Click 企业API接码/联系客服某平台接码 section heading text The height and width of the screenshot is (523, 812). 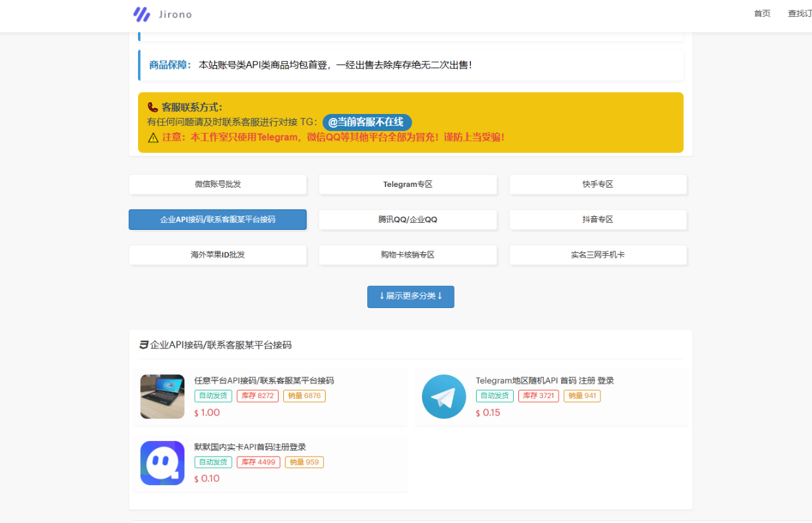coord(221,345)
